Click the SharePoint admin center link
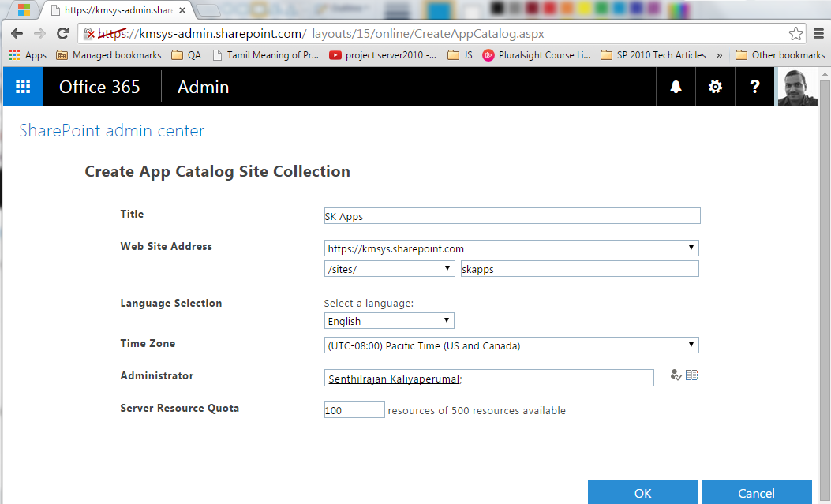Viewport: 831px width, 504px height. coord(111,131)
